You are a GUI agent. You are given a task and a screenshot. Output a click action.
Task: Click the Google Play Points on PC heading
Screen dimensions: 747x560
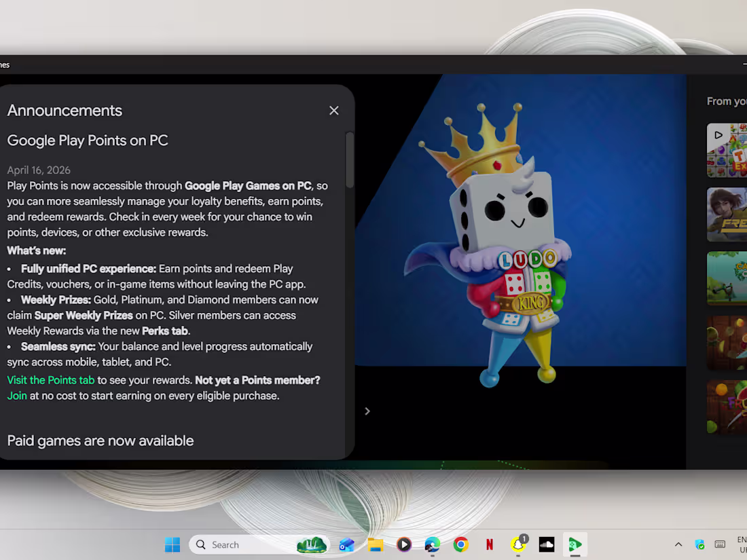pyautogui.click(x=88, y=141)
